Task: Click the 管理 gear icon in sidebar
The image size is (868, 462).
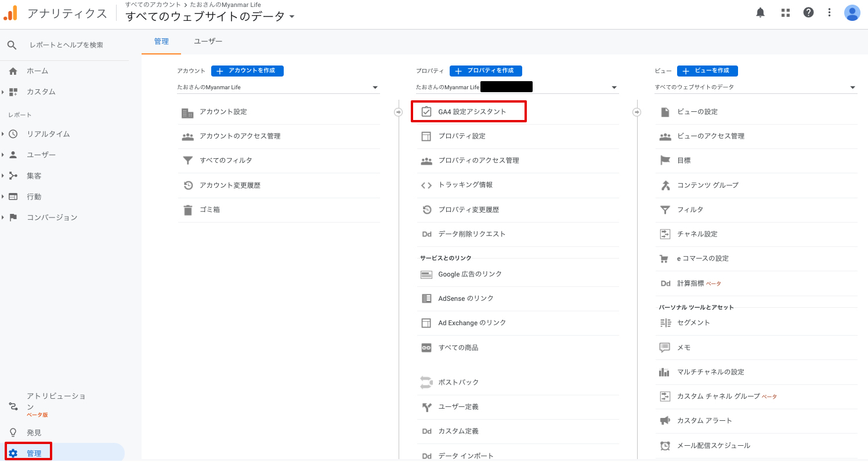Action: click(13, 453)
